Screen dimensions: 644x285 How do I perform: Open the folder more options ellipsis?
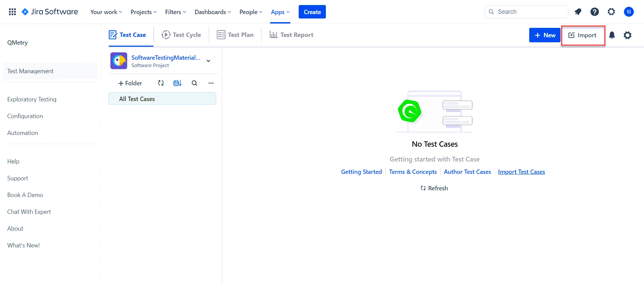point(211,83)
